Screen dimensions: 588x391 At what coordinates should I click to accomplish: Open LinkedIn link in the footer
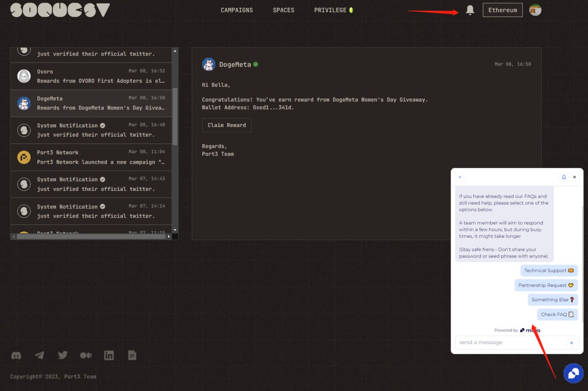pos(109,355)
